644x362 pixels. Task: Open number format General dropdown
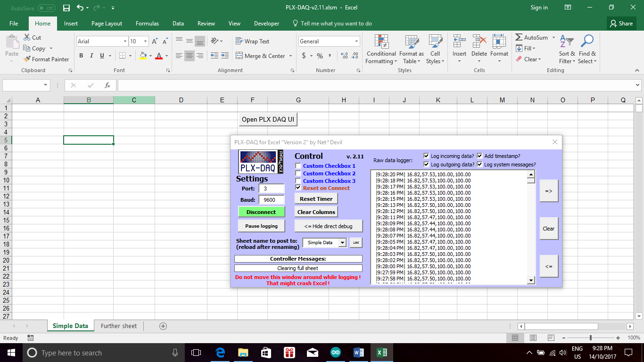point(356,41)
